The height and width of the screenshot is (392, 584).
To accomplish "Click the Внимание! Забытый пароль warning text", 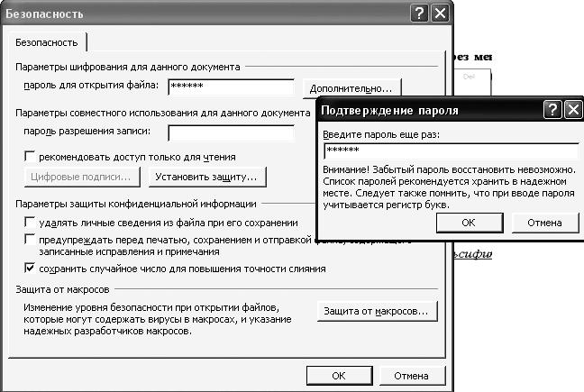I will coord(449,187).
